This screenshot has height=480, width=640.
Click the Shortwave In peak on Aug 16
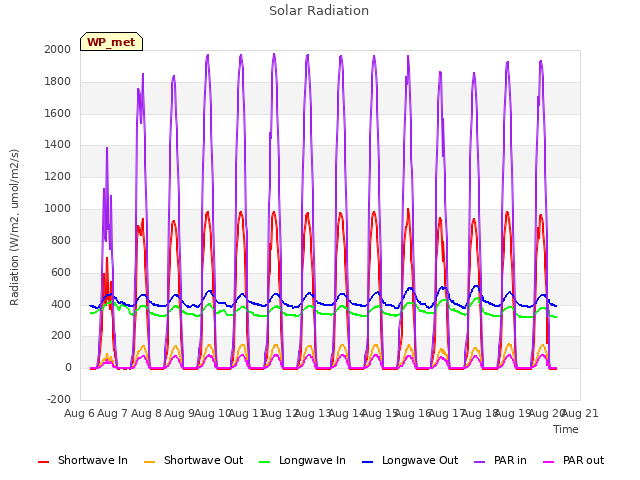[408, 210]
